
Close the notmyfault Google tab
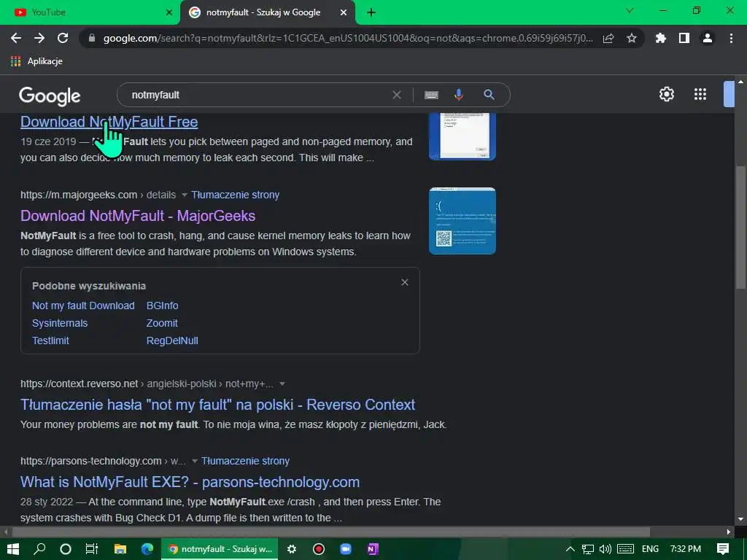343,12
